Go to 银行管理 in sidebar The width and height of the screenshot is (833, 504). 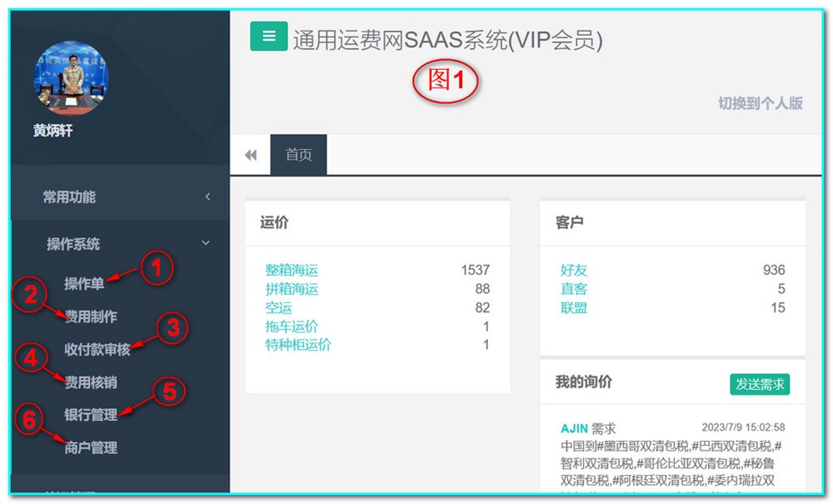[x=91, y=414]
